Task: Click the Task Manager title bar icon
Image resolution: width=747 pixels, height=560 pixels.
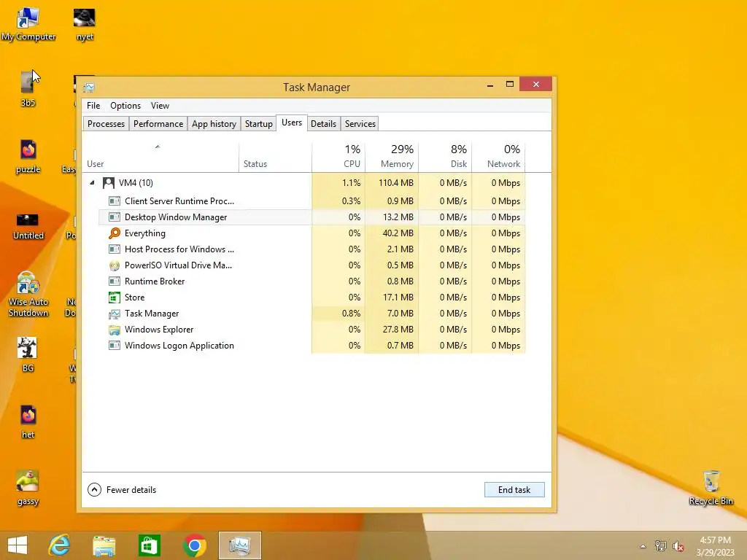Action: tap(89, 87)
